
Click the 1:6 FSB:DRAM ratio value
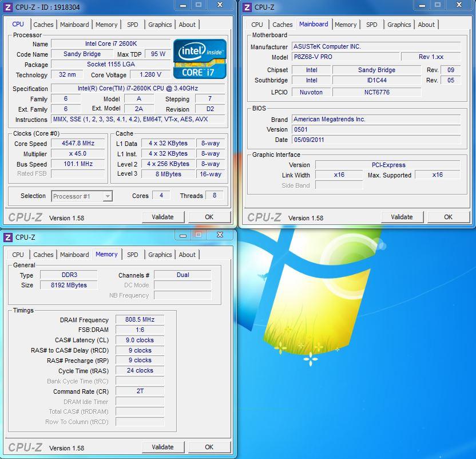140,330
